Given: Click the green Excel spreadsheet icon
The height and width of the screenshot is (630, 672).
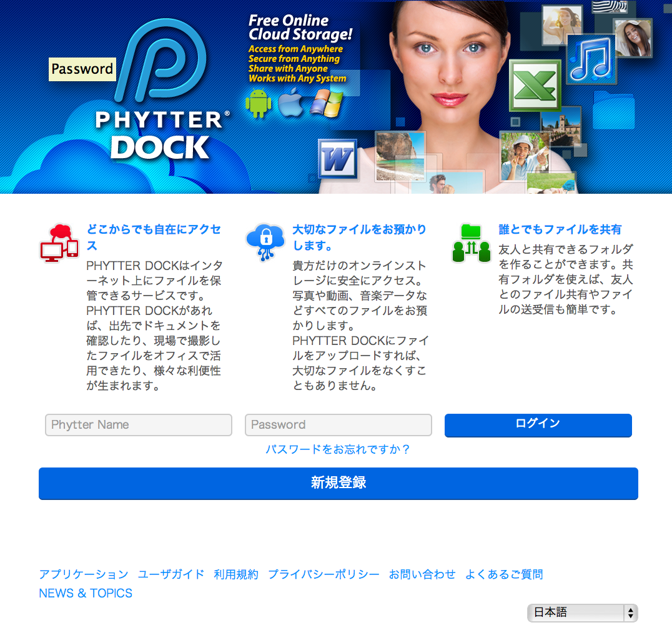Looking at the screenshot, I should coord(534,84).
